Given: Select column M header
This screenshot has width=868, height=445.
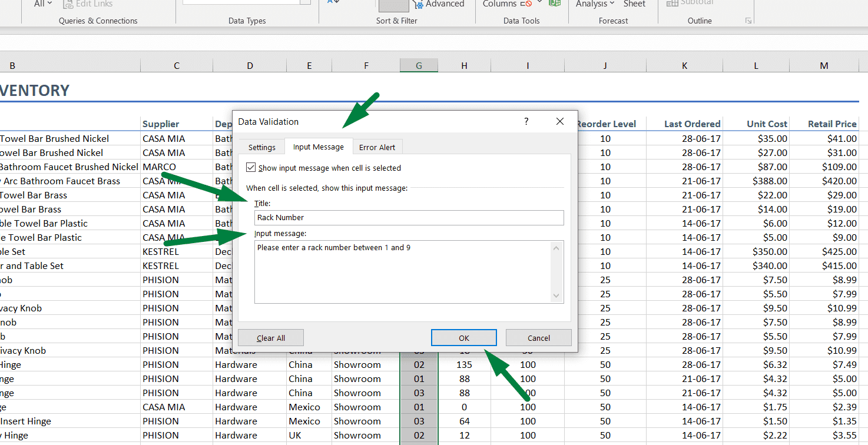Looking at the screenshot, I should 824,66.
